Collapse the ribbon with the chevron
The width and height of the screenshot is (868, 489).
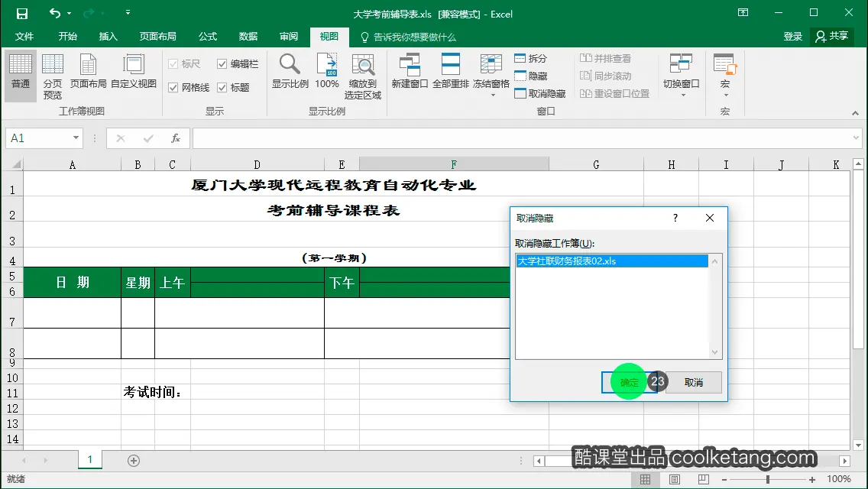coord(855,113)
